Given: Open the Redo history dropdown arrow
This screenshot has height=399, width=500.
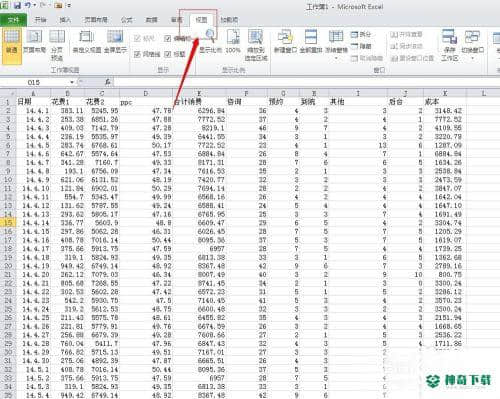Looking at the screenshot, I should pyautogui.click(x=49, y=5).
